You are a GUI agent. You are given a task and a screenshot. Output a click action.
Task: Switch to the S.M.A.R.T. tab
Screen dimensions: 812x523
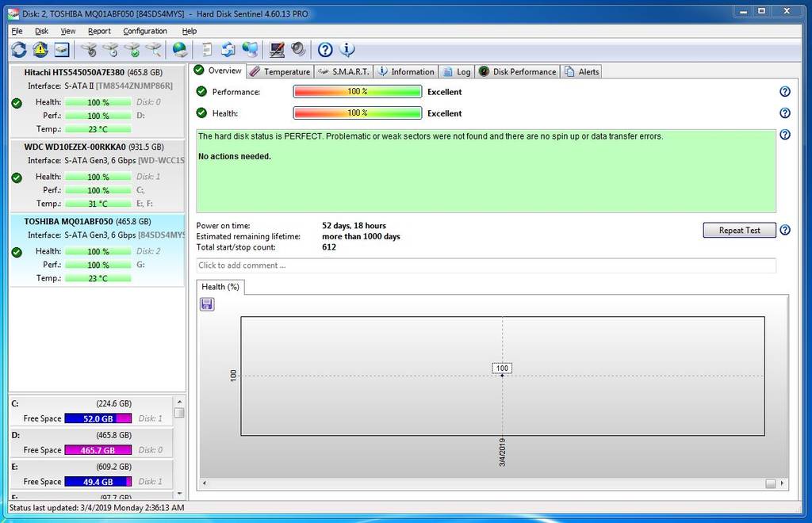pyautogui.click(x=343, y=71)
